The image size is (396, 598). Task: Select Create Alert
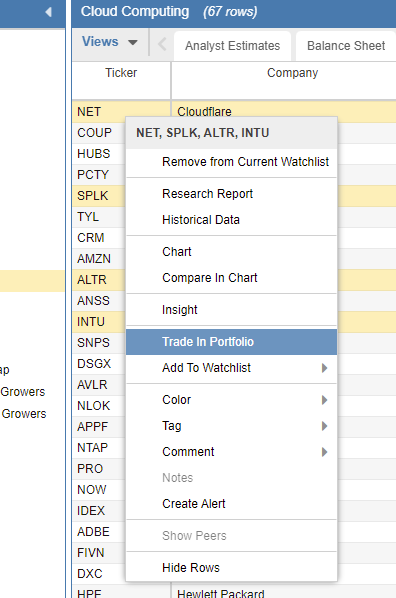[232, 503]
